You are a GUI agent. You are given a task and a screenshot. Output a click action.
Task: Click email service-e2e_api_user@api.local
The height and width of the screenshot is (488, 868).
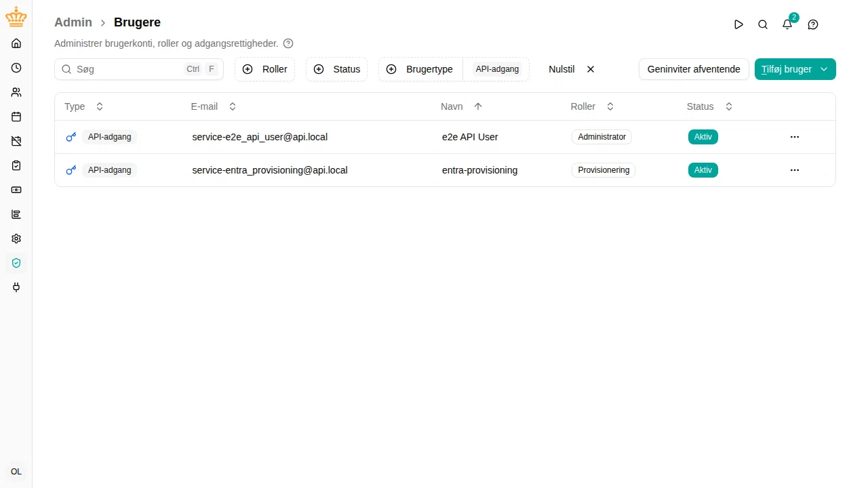[260, 137]
